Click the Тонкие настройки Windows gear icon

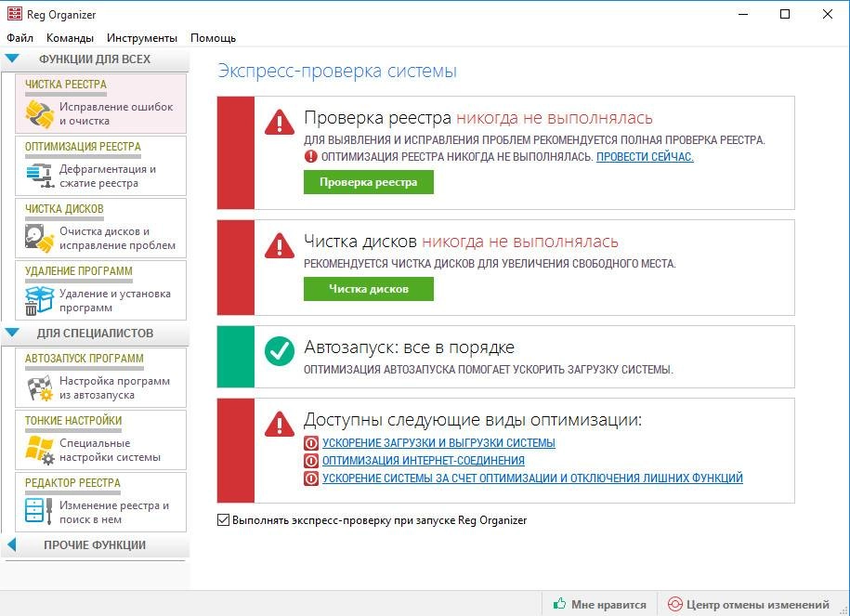point(40,450)
